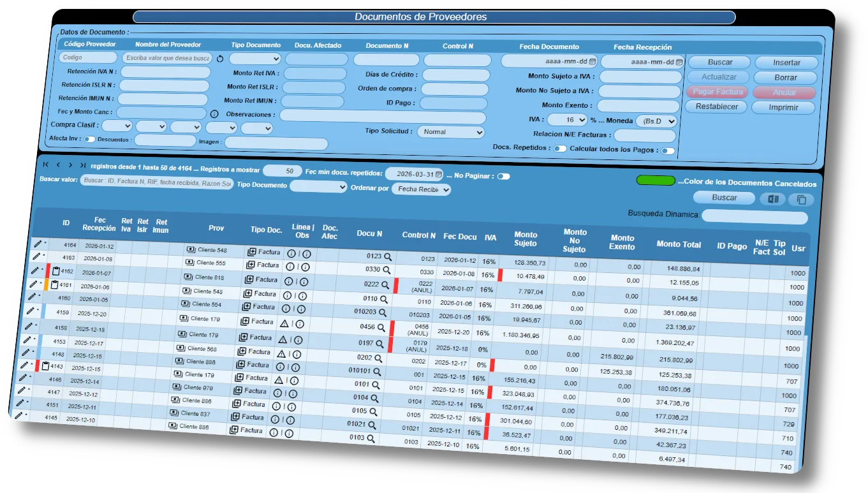Click the pencil edit icon for ID 4164
This screenshot has height=493, width=868.
[x=38, y=243]
